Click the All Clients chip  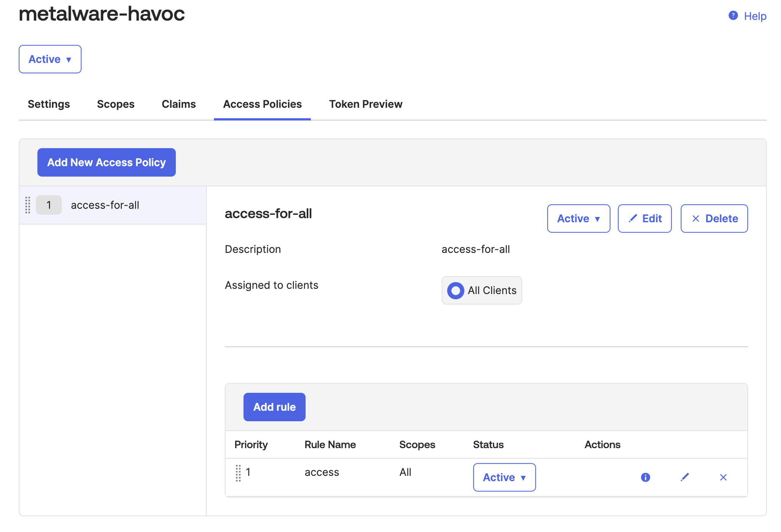coord(482,291)
